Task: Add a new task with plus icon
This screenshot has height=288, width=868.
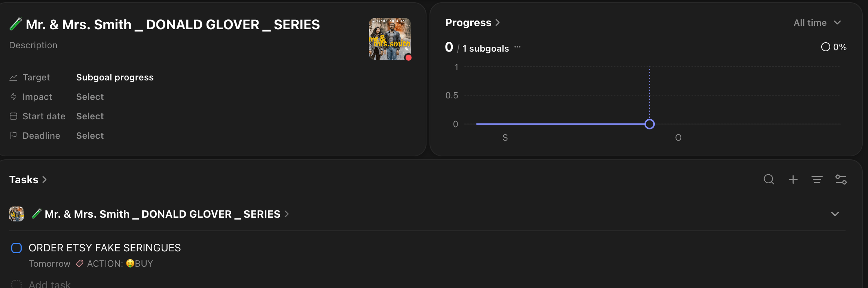Action: pyautogui.click(x=793, y=180)
